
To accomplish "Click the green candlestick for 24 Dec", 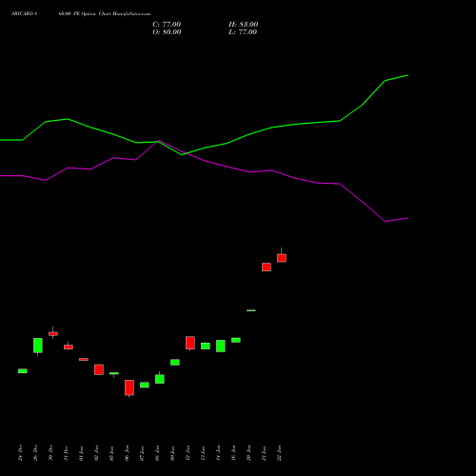I will coord(23,370).
